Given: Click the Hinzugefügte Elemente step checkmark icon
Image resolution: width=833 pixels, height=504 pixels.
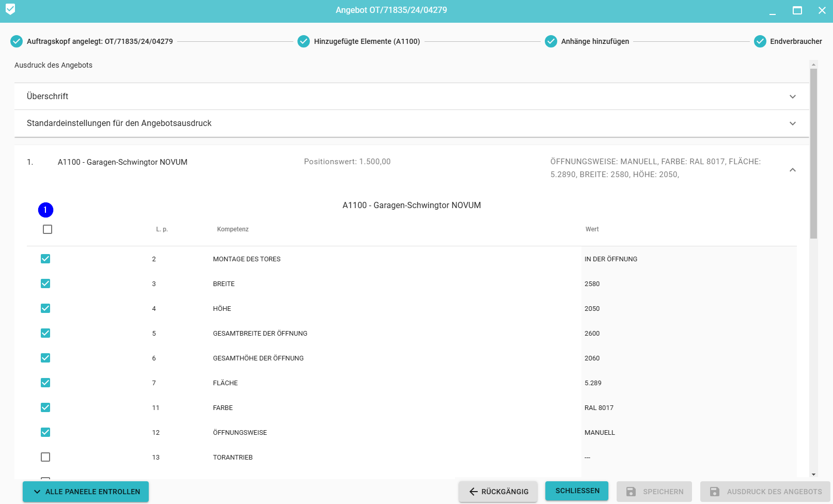Looking at the screenshot, I should pos(304,41).
